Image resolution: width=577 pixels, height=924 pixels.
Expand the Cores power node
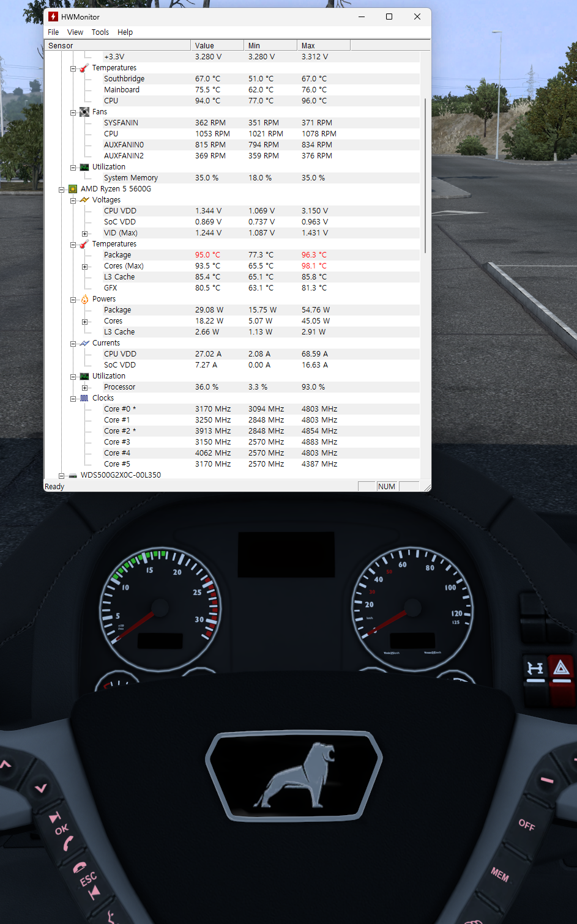[84, 322]
